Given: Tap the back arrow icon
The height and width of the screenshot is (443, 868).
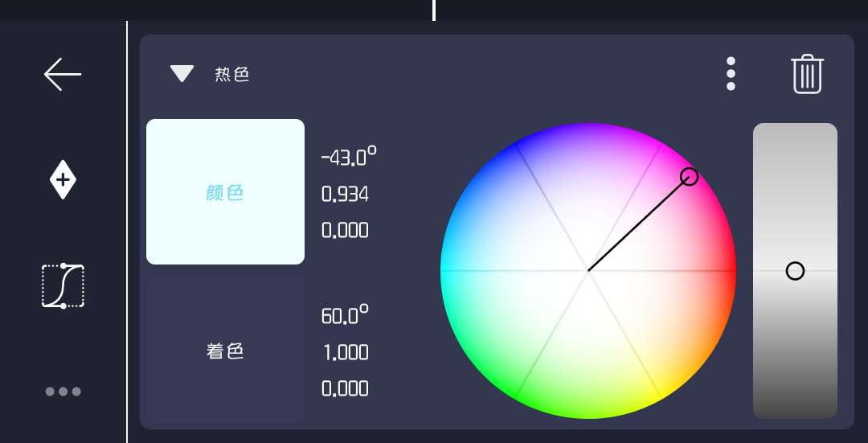Looking at the screenshot, I should tap(63, 74).
